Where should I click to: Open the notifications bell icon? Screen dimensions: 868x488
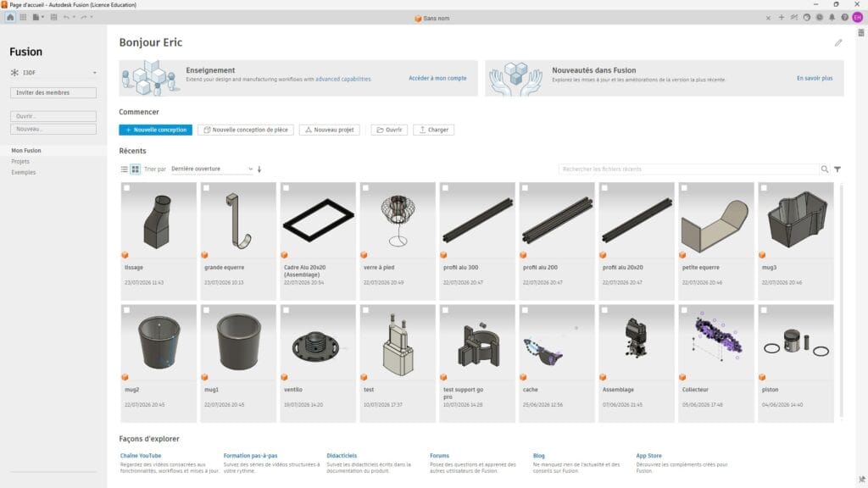tap(832, 18)
